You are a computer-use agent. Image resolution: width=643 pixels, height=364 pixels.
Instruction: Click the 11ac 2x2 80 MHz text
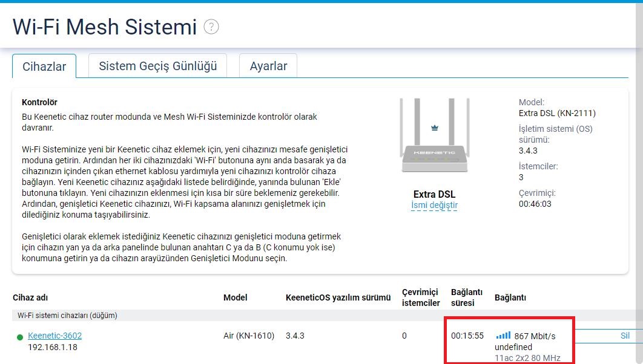[x=527, y=359]
